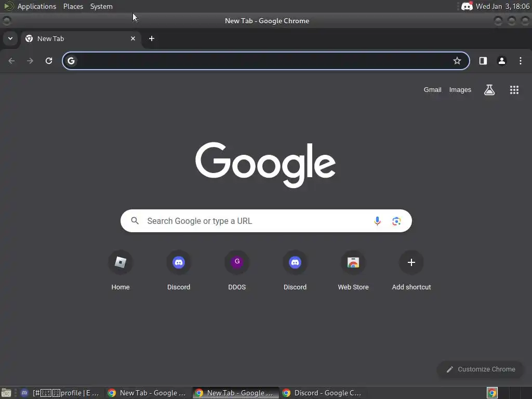Switch to the Discord - Google Chrome taskbar window
The height and width of the screenshot is (399, 532).
322,393
